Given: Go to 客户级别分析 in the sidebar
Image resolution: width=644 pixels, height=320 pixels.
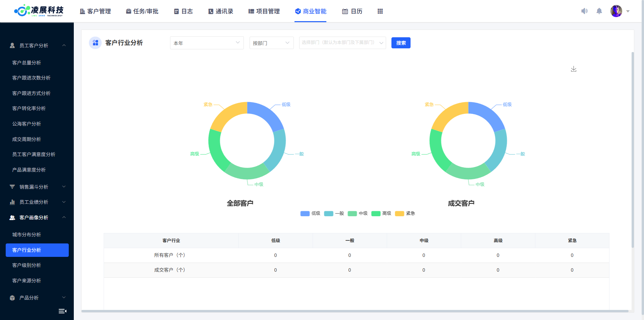Looking at the screenshot, I should tap(26, 265).
